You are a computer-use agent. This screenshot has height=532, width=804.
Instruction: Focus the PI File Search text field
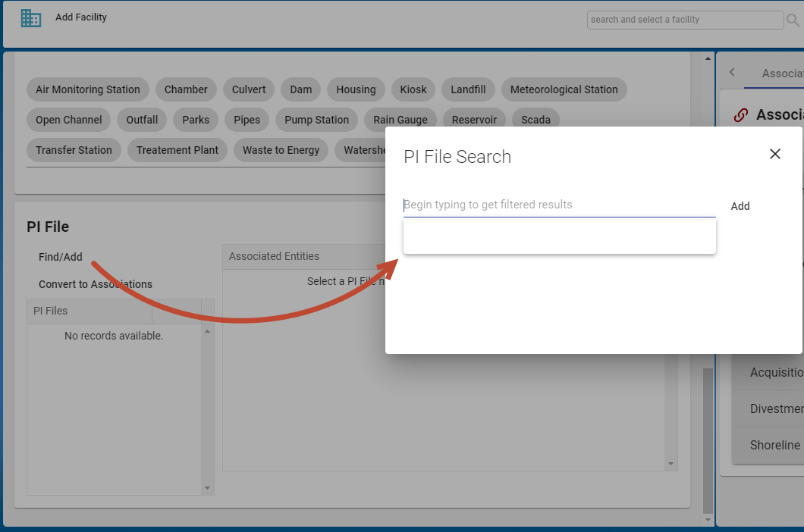559,205
